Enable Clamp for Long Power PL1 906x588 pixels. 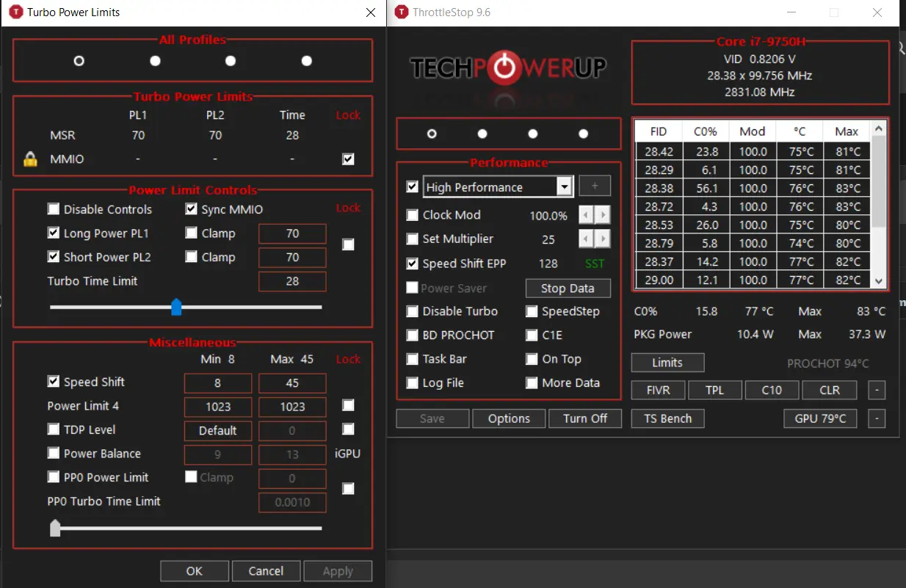(192, 233)
